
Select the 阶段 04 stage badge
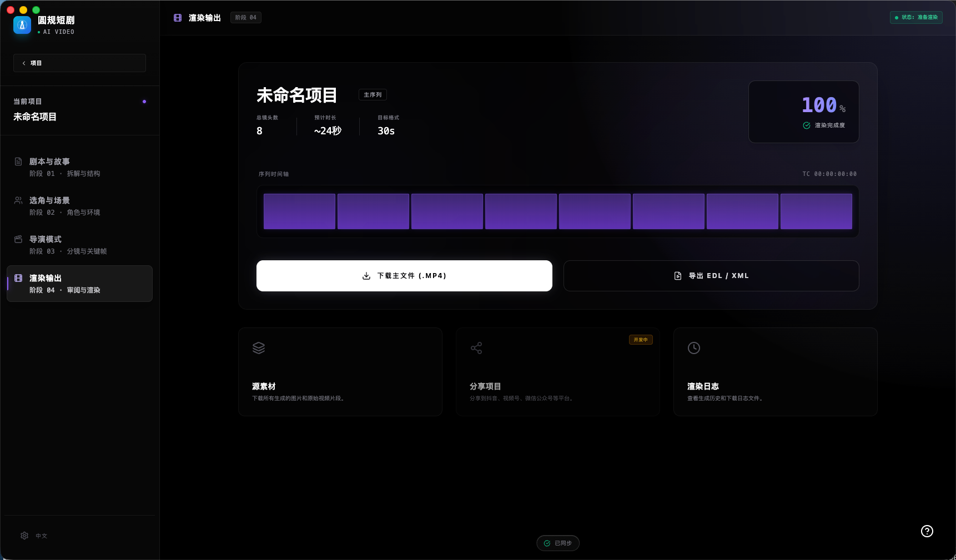(x=245, y=17)
